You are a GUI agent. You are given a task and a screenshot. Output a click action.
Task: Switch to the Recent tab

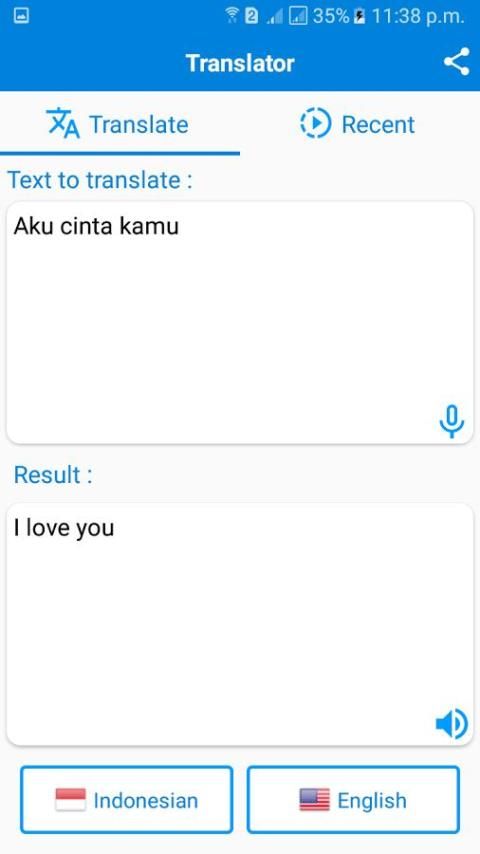(x=360, y=124)
